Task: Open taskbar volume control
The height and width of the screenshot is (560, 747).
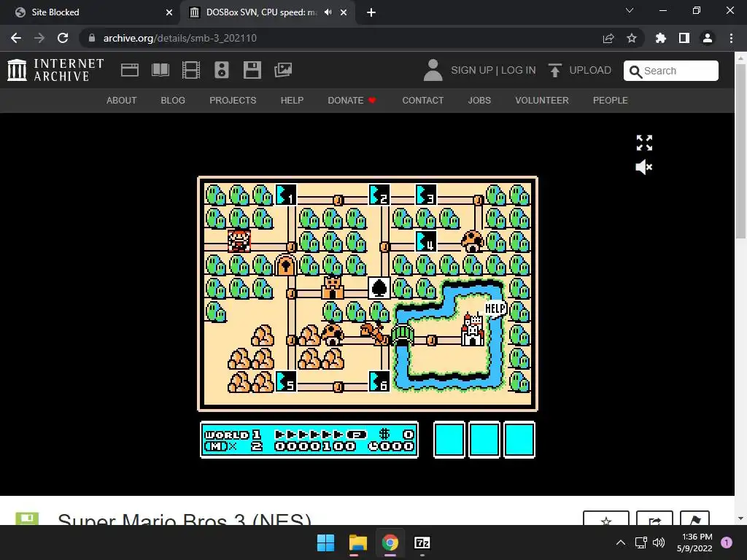Action: click(x=659, y=542)
